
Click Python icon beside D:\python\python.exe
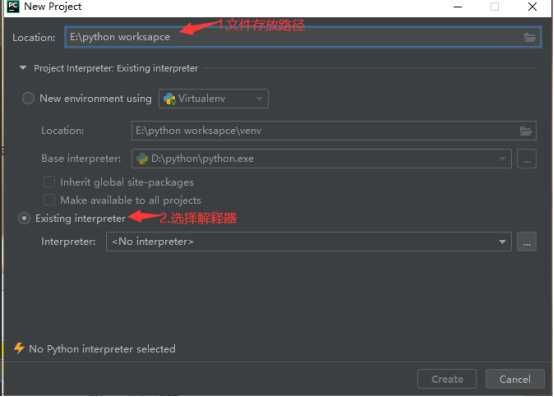[142, 159]
